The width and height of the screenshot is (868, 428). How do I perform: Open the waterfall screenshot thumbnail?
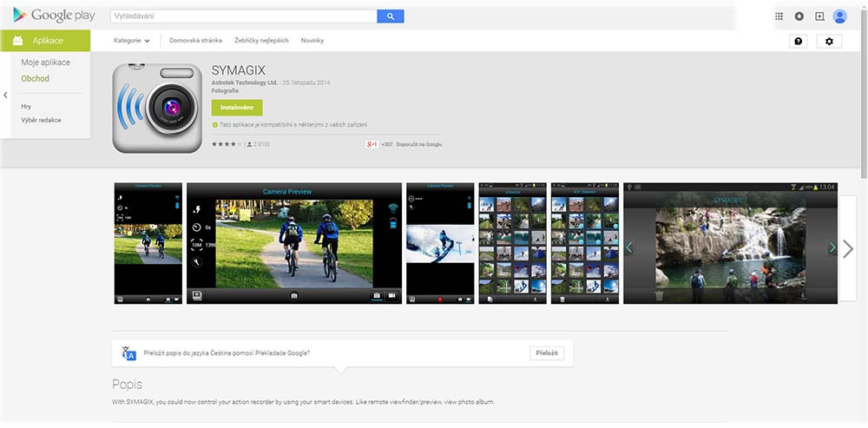pyautogui.click(x=730, y=243)
